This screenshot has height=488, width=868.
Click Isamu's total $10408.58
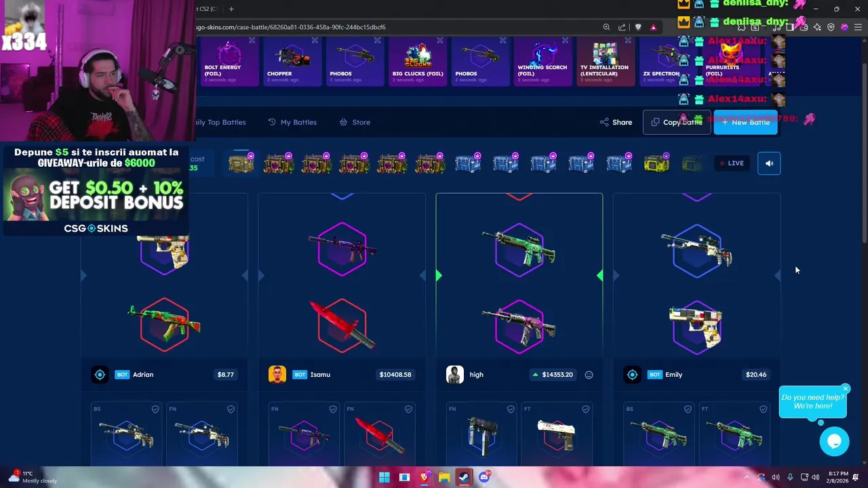point(395,375)
